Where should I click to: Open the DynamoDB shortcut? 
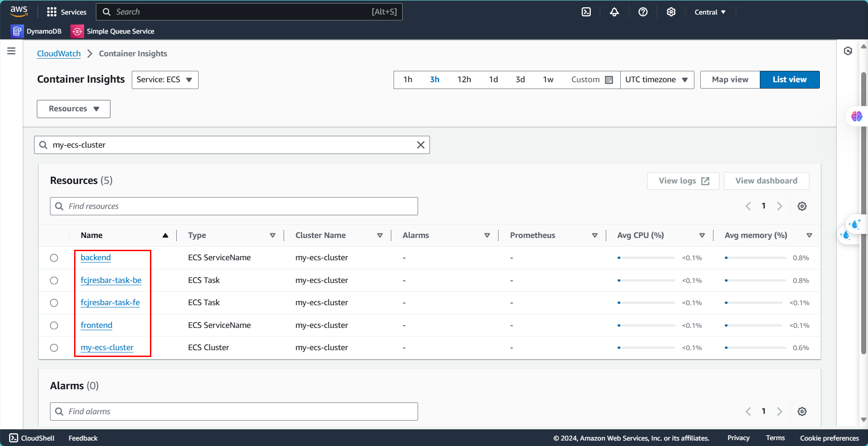pos(36,31)
